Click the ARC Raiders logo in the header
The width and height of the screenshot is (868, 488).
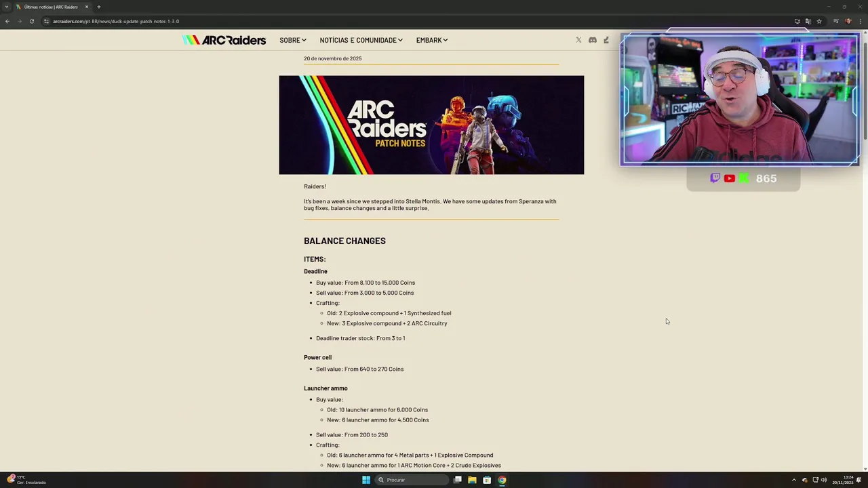point(224,40)
